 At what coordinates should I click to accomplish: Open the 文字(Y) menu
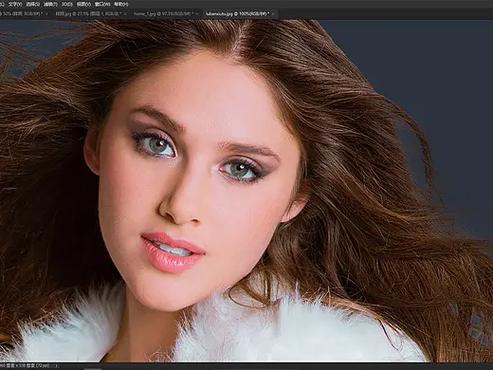(x=15, y=4)
